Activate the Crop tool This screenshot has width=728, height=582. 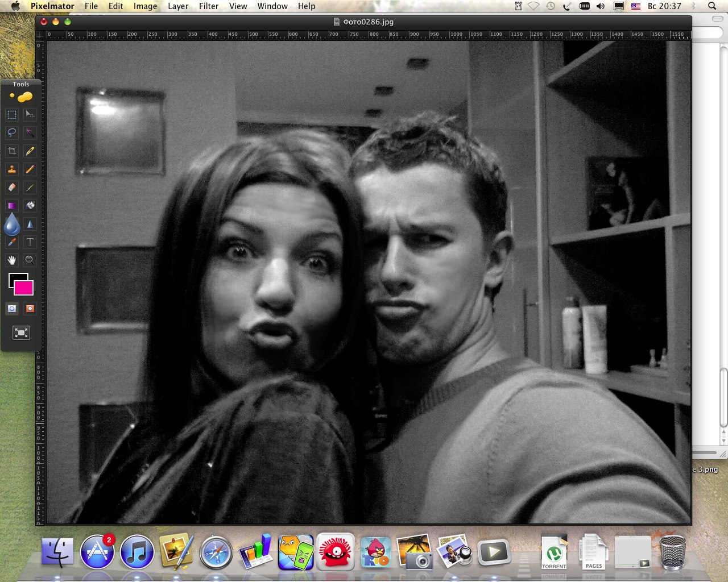pyautogui.click(x=12, y=151)
